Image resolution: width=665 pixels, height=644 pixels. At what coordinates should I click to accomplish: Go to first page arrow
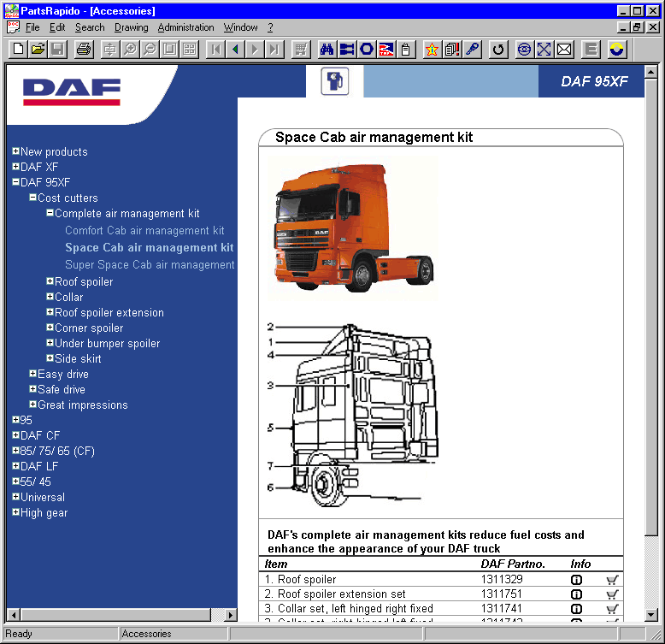215,50
